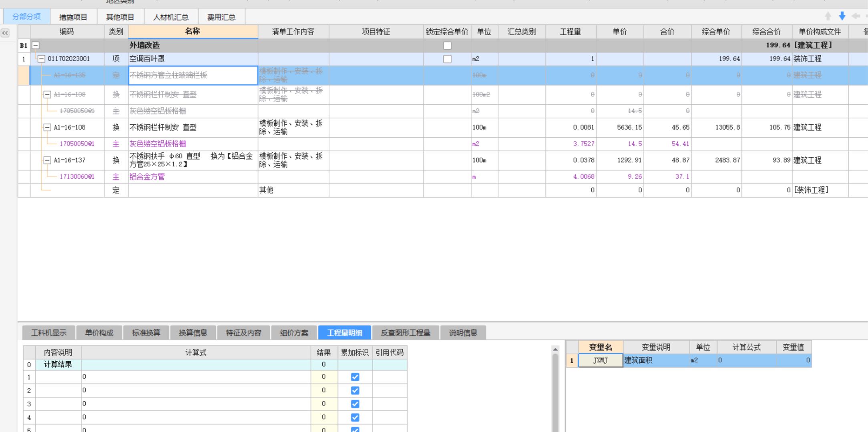Select the 工程量明细 tab
The image size is (868, 432).
tap(345, 333)
